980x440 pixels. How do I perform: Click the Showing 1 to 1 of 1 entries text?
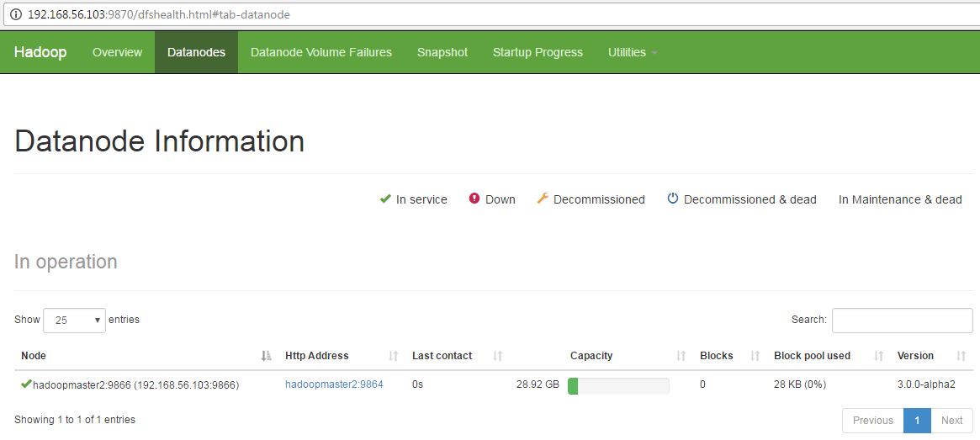(x=75, y=419)
